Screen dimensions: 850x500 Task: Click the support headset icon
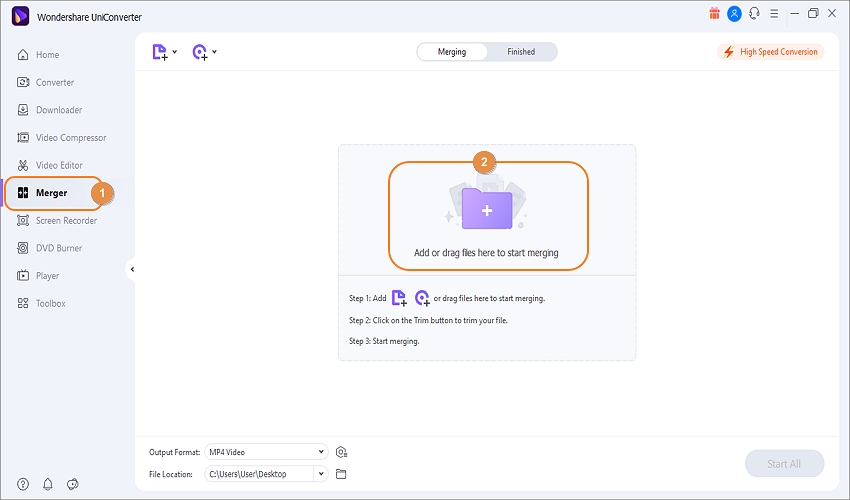click(x=754, y=14)
